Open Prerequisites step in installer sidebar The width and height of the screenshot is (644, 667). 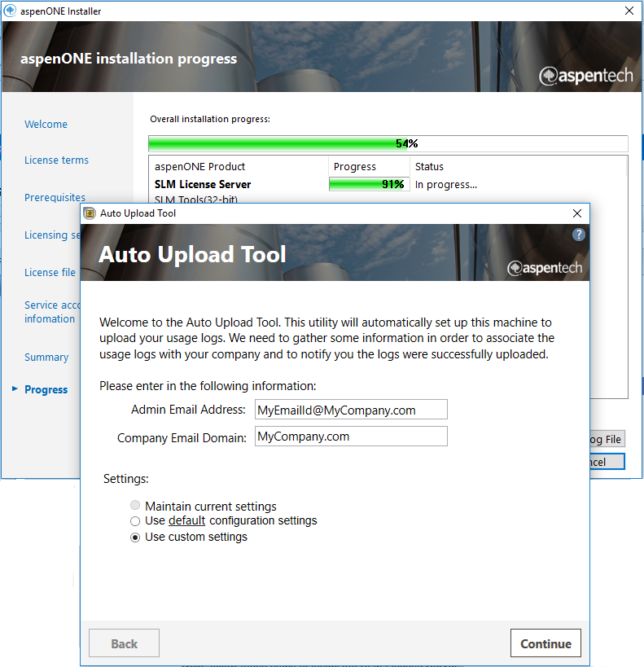pyautogui.click(x=55, y=197)
